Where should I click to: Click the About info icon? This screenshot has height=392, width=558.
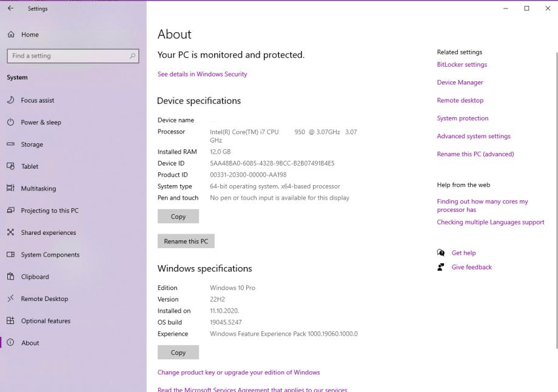11,342
